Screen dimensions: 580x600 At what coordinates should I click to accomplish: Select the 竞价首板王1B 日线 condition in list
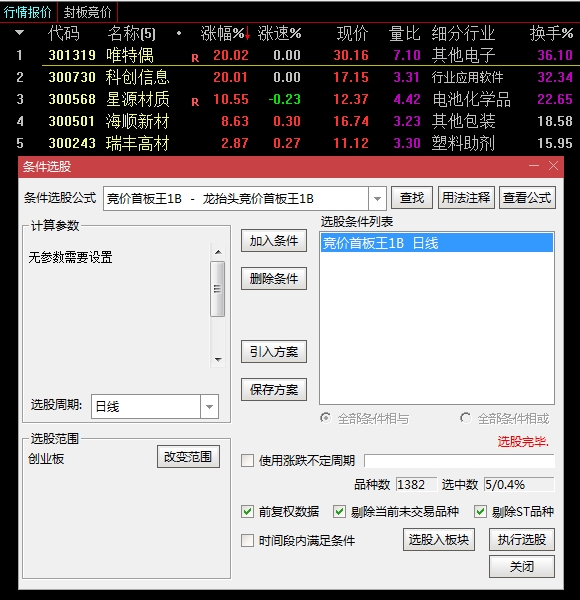(x=437, y=243)
